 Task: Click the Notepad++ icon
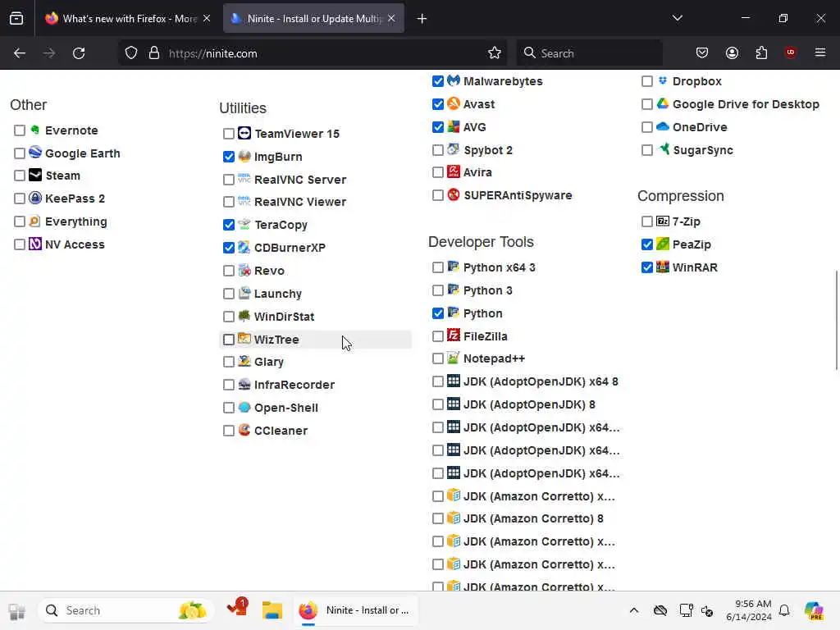point(453,358)
